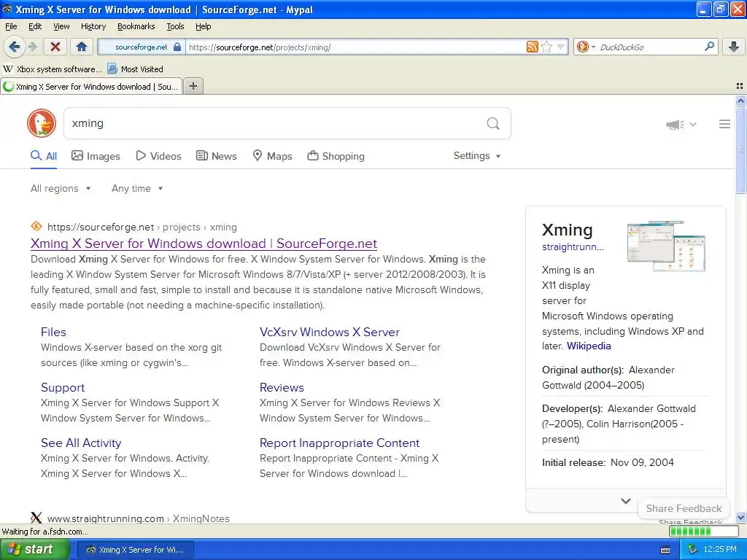
Task: Open the Help menu
Action: (x=204, y=26)
